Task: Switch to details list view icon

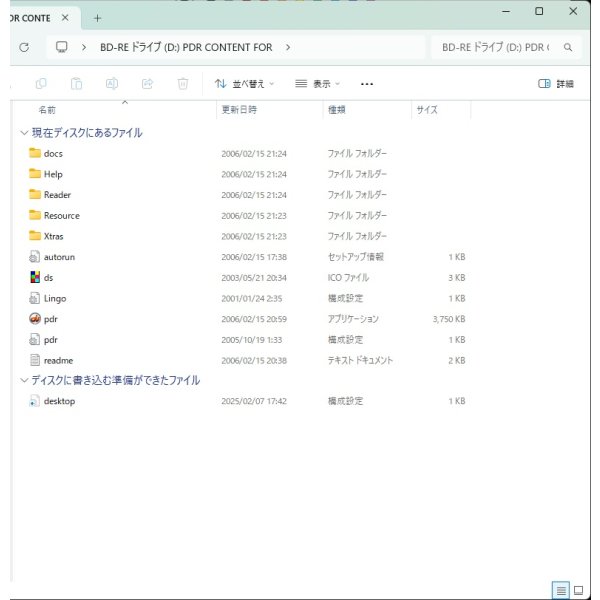Action: click(560, 589)
